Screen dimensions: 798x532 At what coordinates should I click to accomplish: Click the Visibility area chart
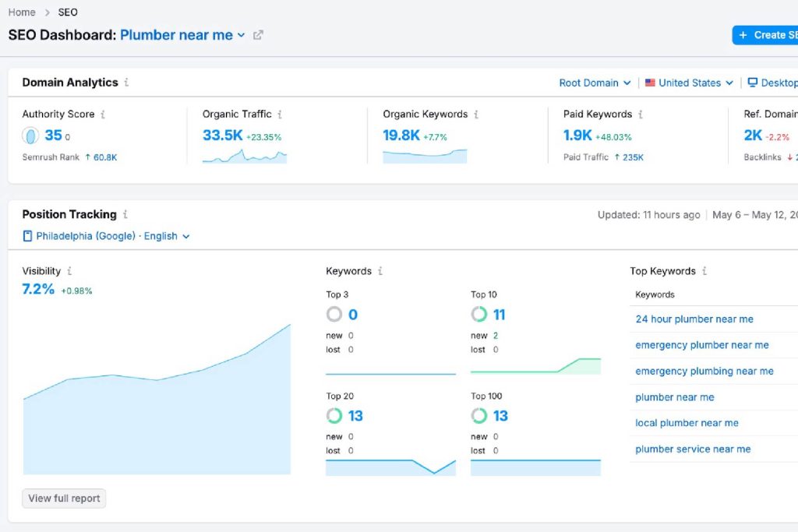click(157, 400)
